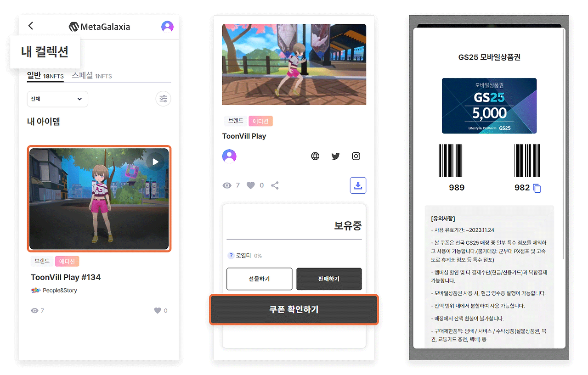Open the creator's Instagram profile
The height and width of the screenshot is (375, 588).
pyautogui.click(x=356, y=156)
